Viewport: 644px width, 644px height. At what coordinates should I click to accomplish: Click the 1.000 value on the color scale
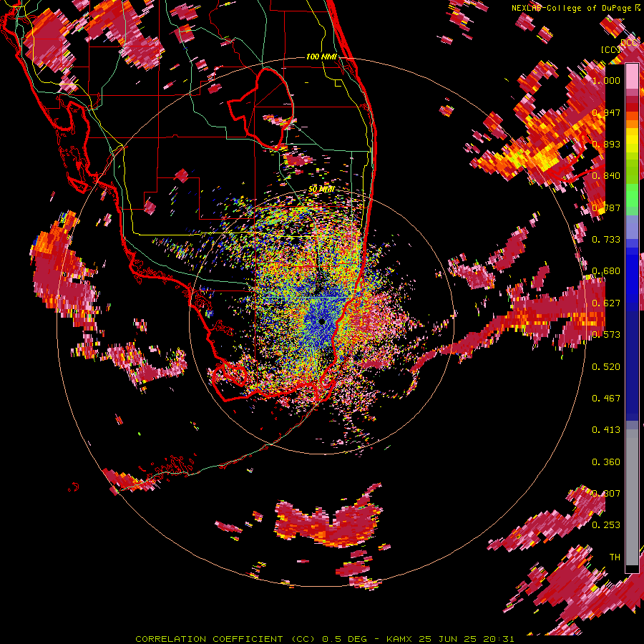pos(606,80)
